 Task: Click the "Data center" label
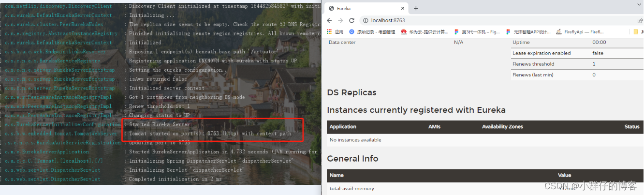point(342,43)
